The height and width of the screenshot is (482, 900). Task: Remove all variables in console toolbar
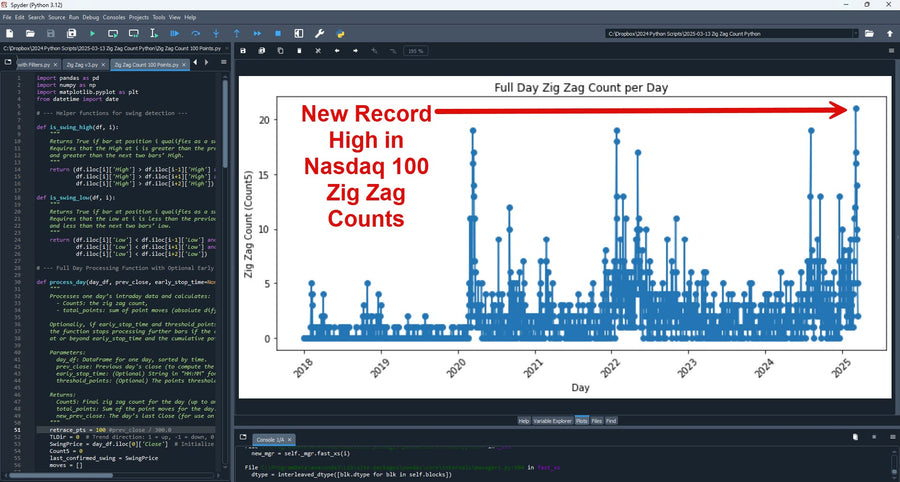(x=855, y=437)
